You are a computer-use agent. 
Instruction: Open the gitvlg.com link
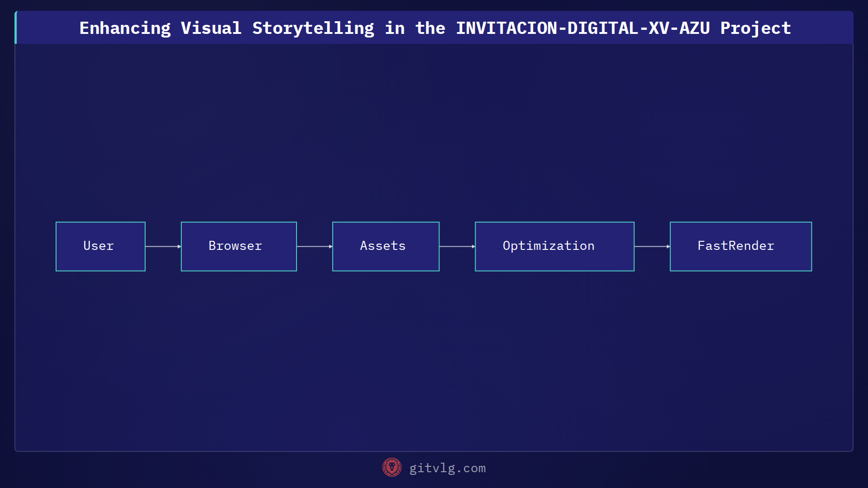447,468
